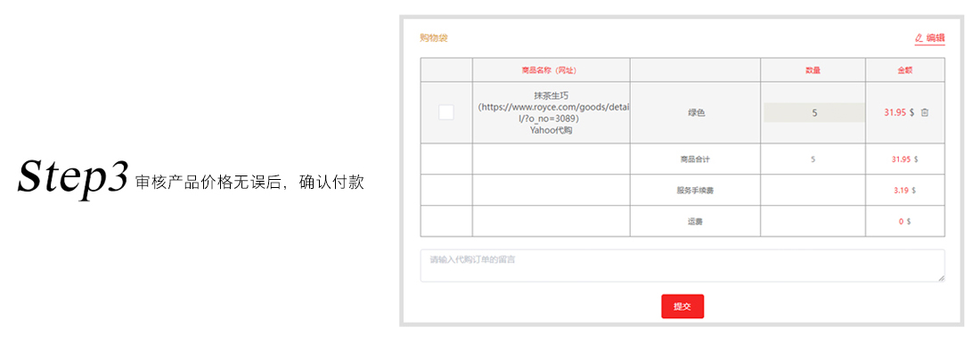
Task: Click the 运费 shipping fee label
Action: (694, 222)
